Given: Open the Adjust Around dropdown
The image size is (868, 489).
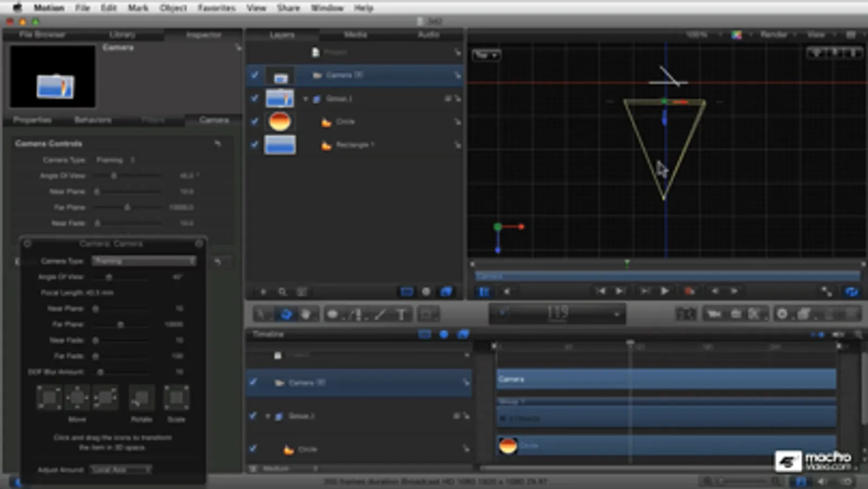Looking at the screenshot, I should 121,469.
